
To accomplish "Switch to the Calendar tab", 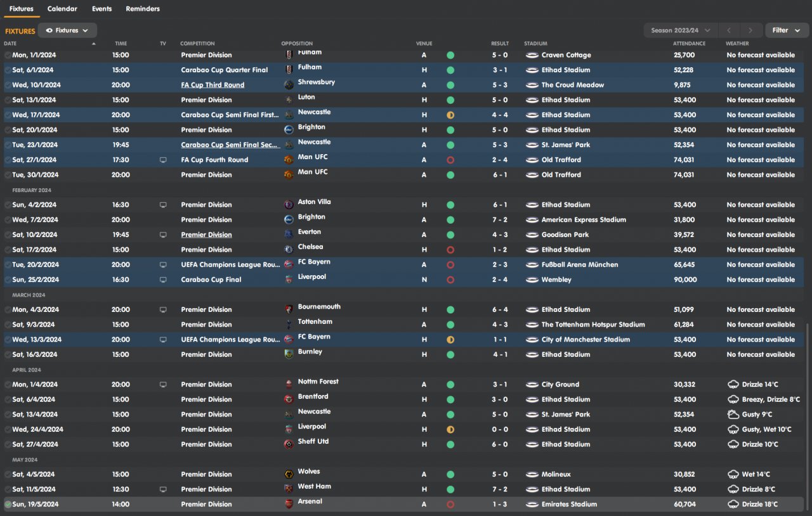I will [x=62, y=9].
